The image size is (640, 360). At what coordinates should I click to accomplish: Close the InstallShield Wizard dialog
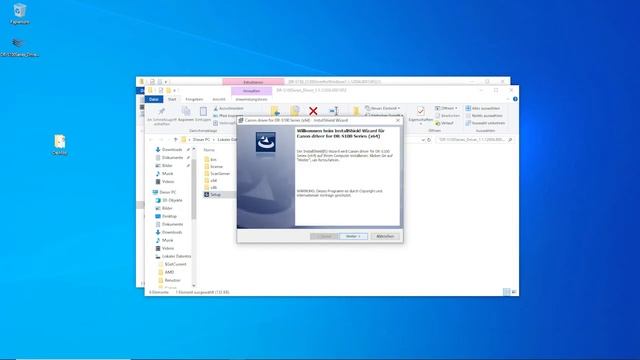pos(398,120)
